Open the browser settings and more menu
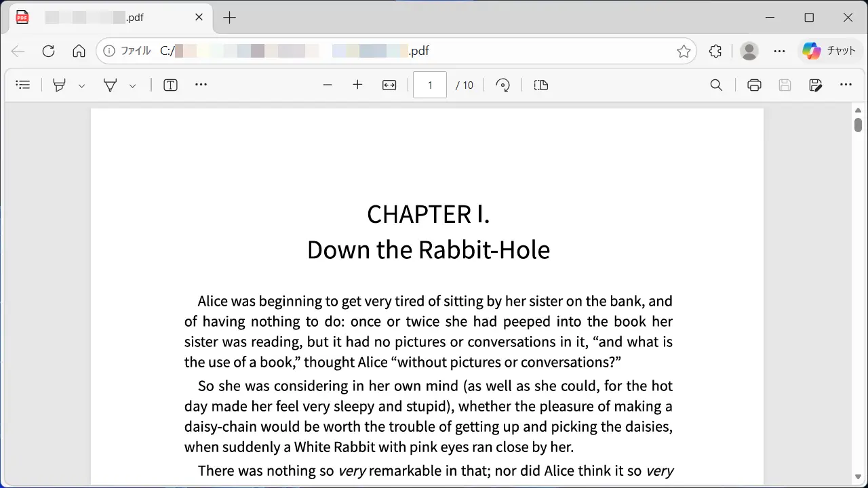 [779, 51]
